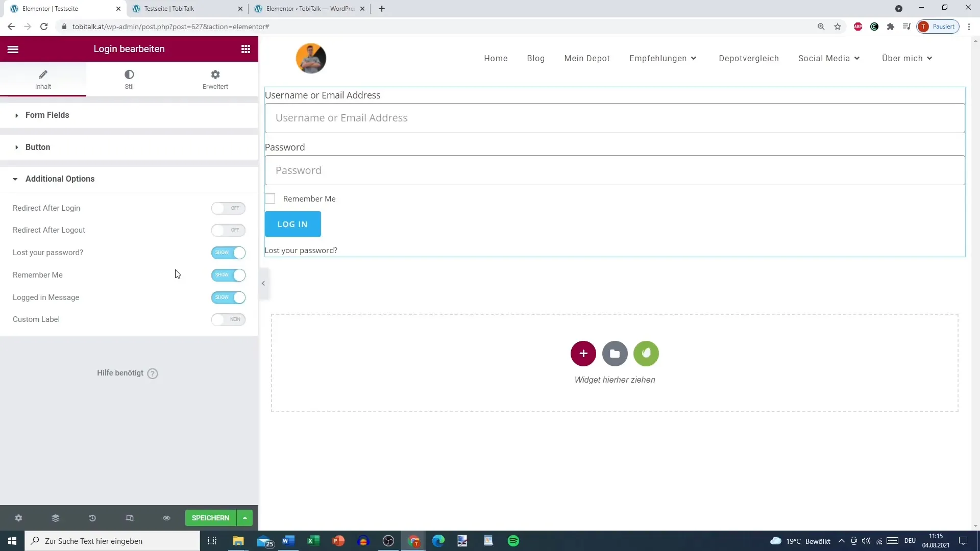Open Elementor page settings gear in footer
This screenshot has width=980, height=551.
[18, 518]
